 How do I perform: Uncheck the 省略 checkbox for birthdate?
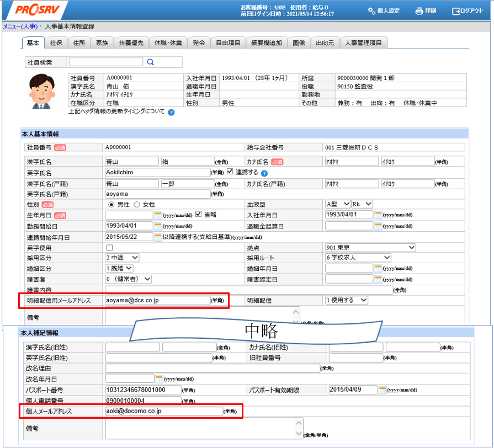pyautogui.click(x=199, y=214)
